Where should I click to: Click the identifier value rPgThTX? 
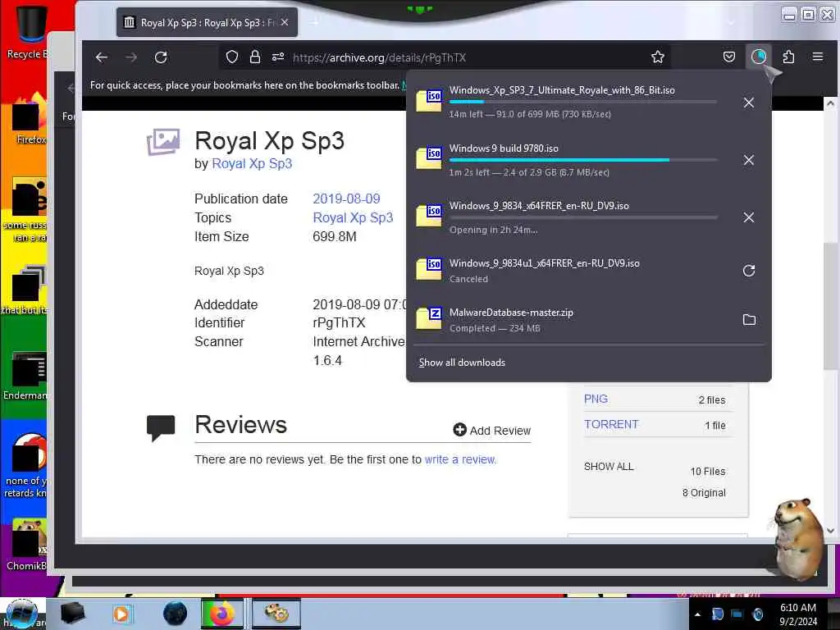pos(339,322)
